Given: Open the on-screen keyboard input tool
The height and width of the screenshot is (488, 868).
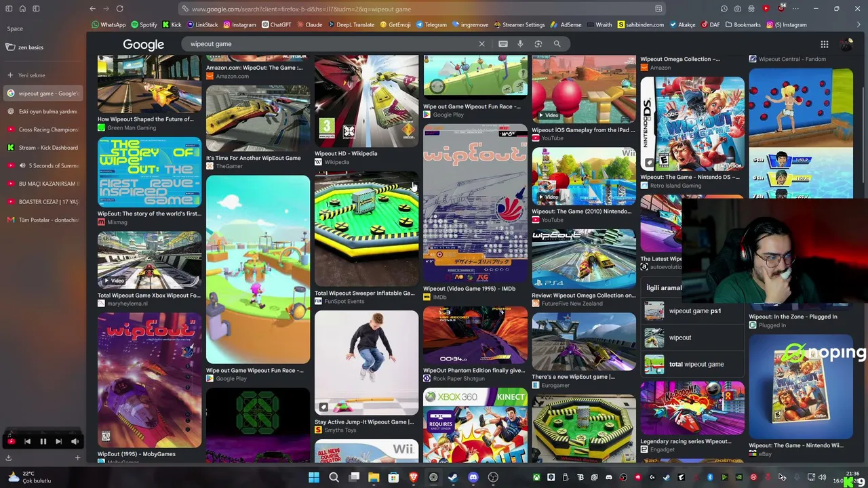Looking at the screenshot, I should point(503,44).
